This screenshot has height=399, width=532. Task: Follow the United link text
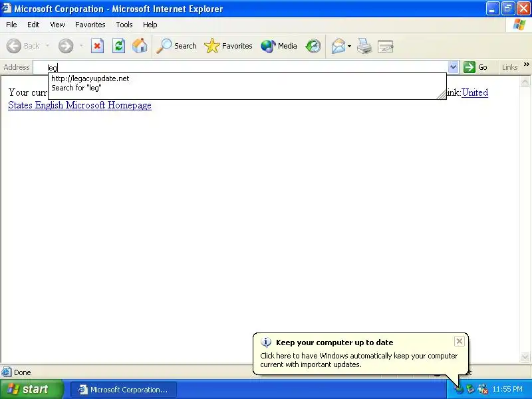pos(475,92)
